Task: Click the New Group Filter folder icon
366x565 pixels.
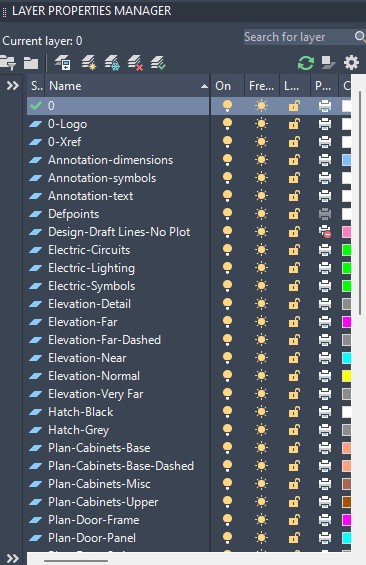Action: click(31, 63)
